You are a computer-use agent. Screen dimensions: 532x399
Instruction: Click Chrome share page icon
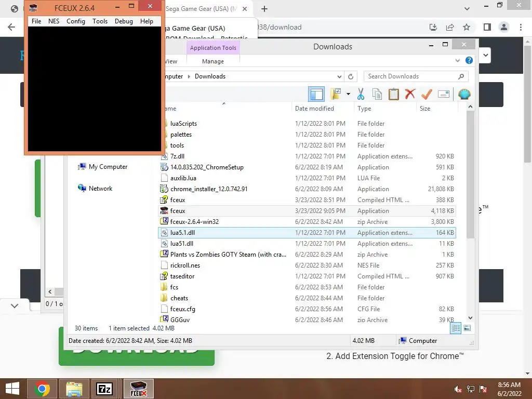pyautogui.click(x=450, y=27)
